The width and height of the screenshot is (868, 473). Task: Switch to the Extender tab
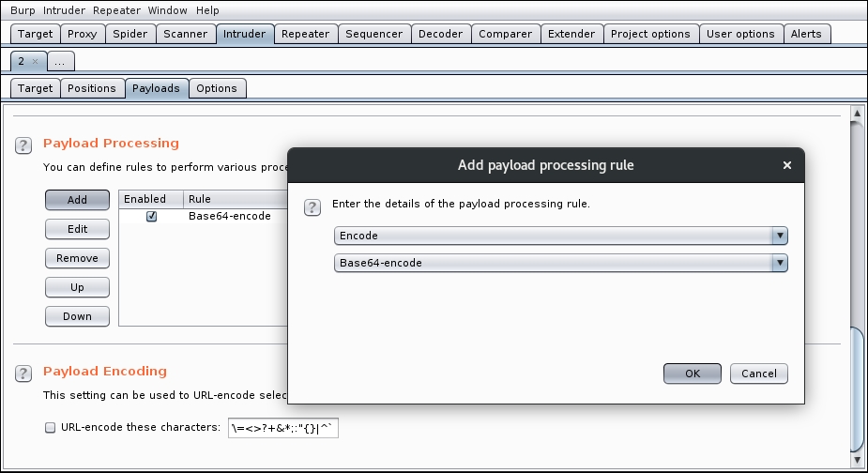pos(571,34)
